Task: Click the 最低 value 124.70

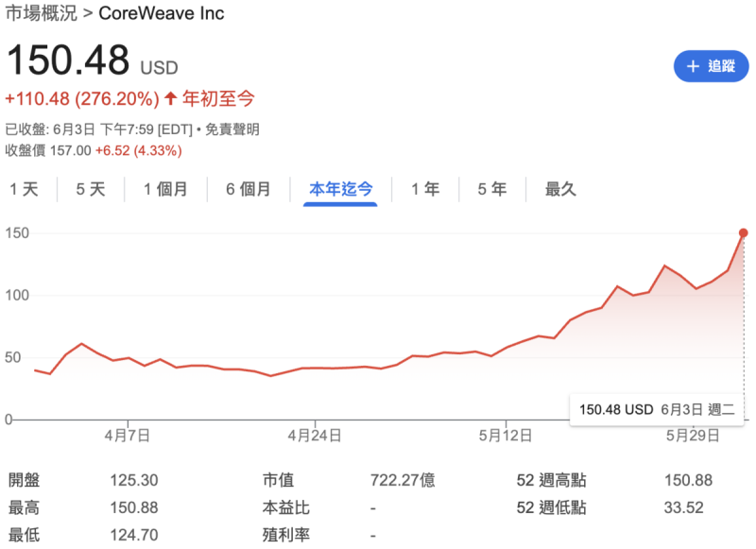Action: [134, 535]
